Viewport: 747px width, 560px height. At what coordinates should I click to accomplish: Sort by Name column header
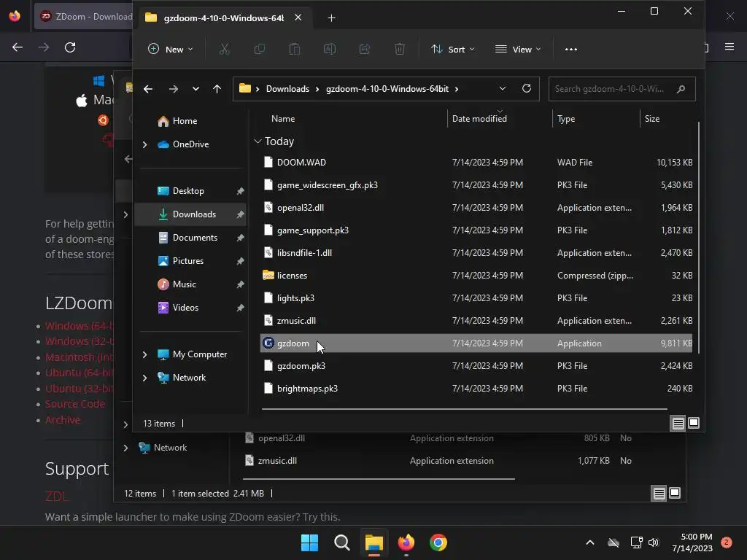pyautogui.click(x=283, y=119)
